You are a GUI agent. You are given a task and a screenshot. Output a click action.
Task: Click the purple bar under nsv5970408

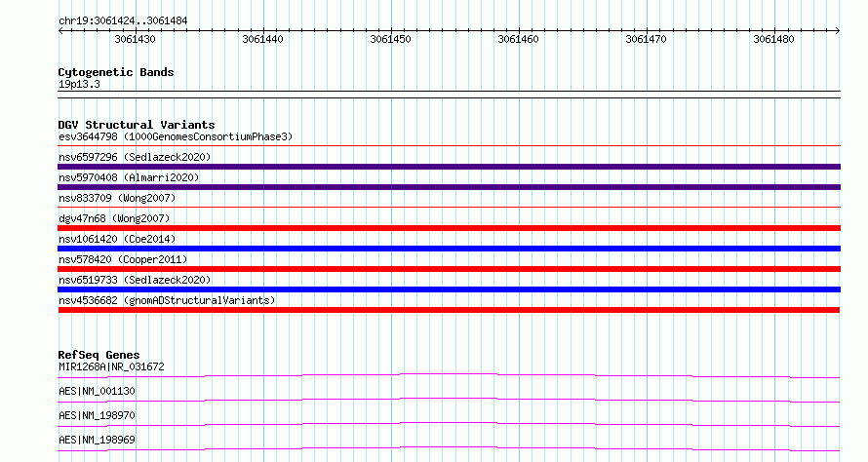(x=449, y=187)
